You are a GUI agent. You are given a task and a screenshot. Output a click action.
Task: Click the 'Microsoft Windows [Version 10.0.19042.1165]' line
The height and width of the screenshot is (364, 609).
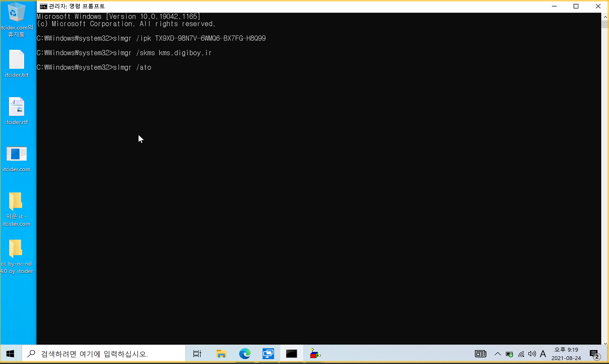coord(119,17)
